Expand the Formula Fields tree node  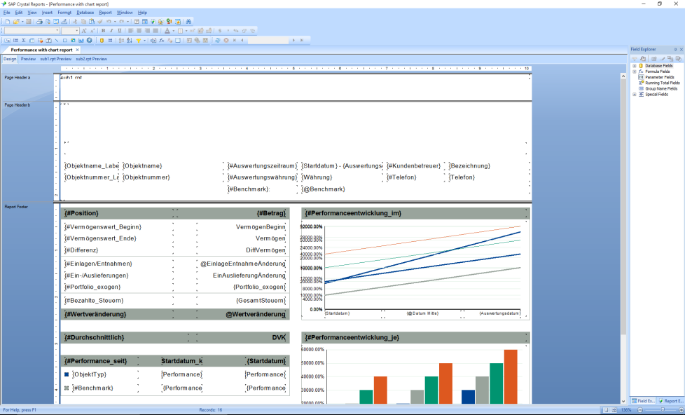point(633,72)
